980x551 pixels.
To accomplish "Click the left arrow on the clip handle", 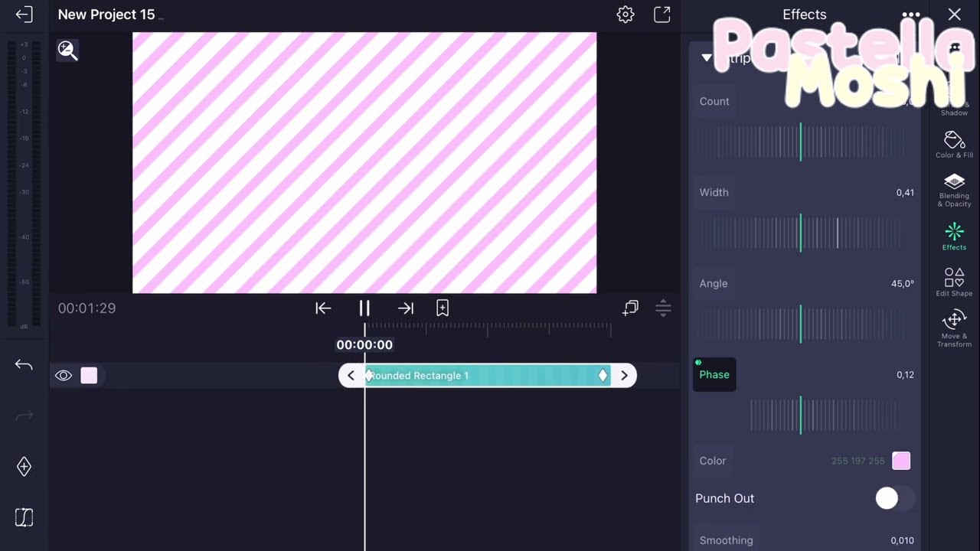I will [351, 376].
